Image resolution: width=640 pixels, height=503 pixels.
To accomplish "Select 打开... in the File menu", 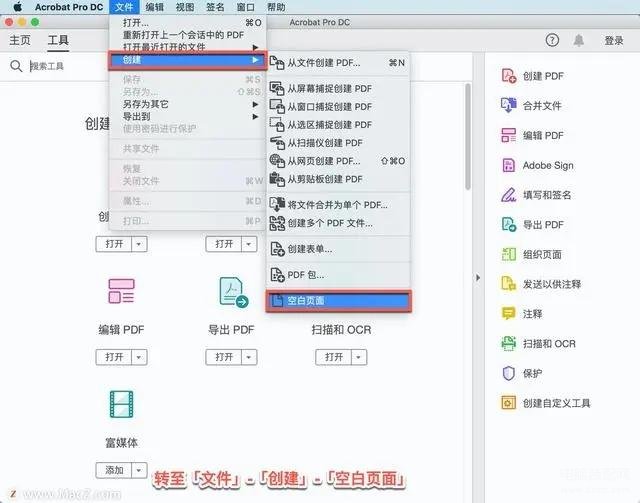I will [x=188, y=22].
